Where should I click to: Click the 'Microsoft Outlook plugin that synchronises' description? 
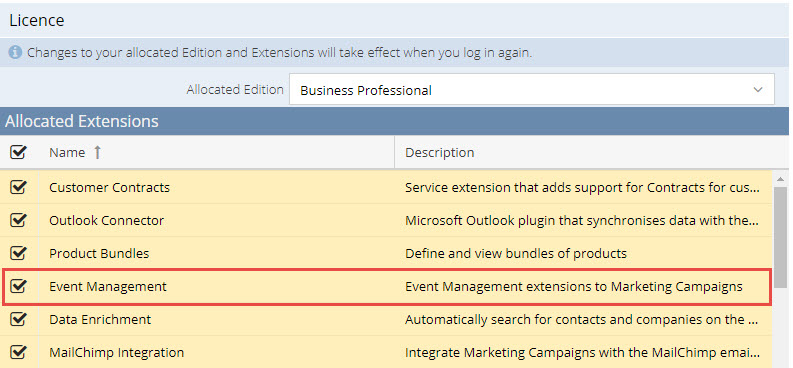pos(582,221)
